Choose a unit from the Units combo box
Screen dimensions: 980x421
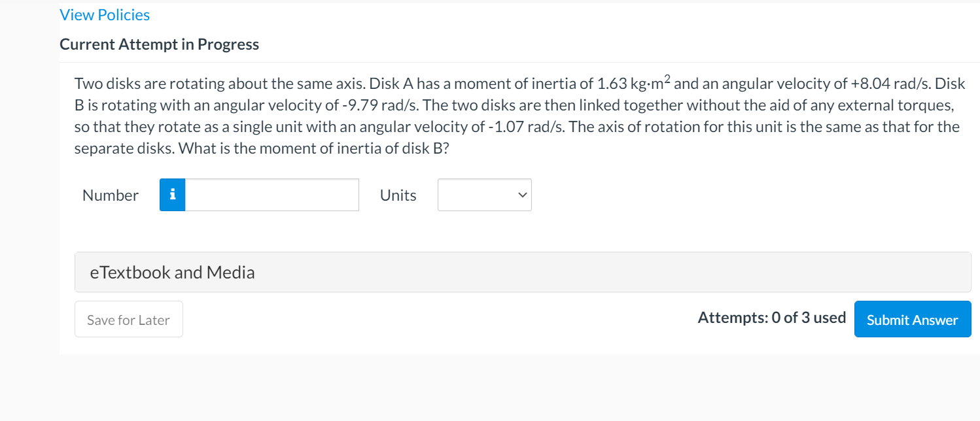click(x=484, y=194)
